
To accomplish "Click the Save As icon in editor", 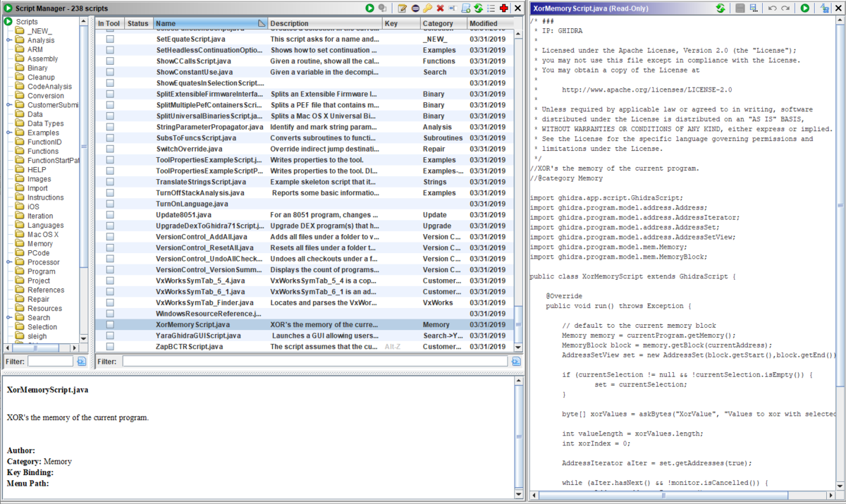I will 754,8.
